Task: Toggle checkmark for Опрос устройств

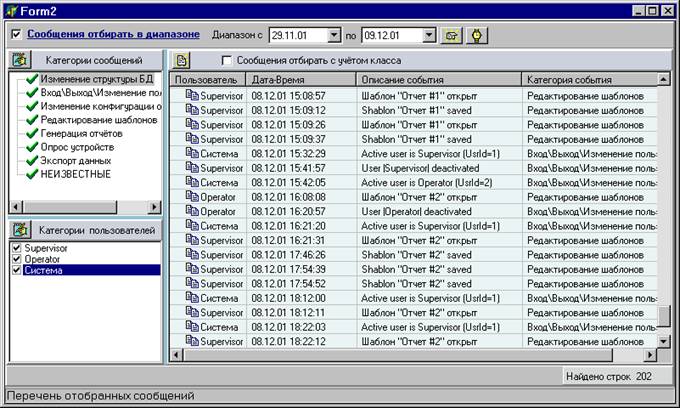Action: pyautogui.click(x=32, y=147)
